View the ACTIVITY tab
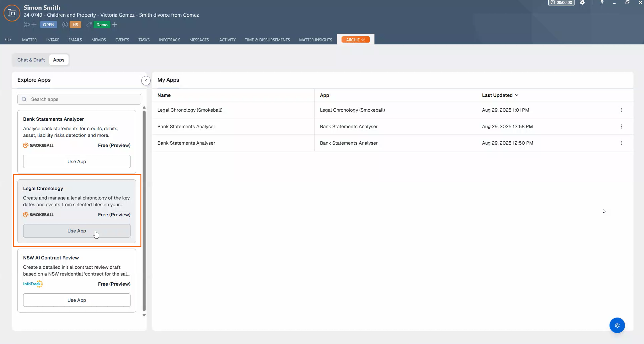Image resolution: width=644 pixels, height=344 pixels. click(227, 40)
